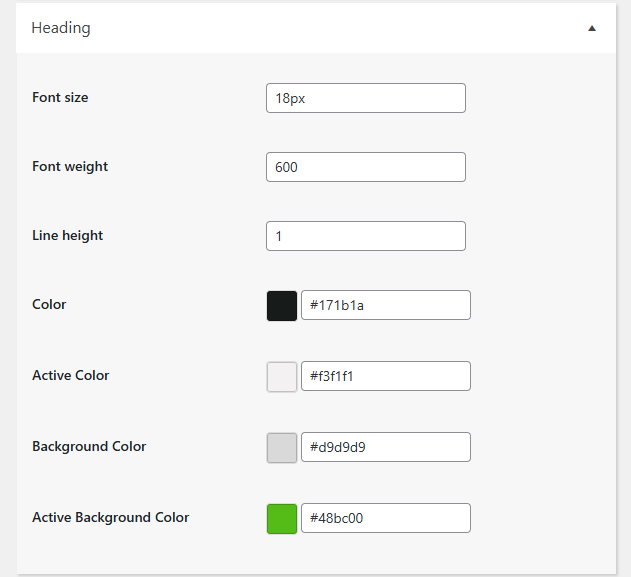
Task: Open the green Active Background Color swatch
Action: [282, 518]
